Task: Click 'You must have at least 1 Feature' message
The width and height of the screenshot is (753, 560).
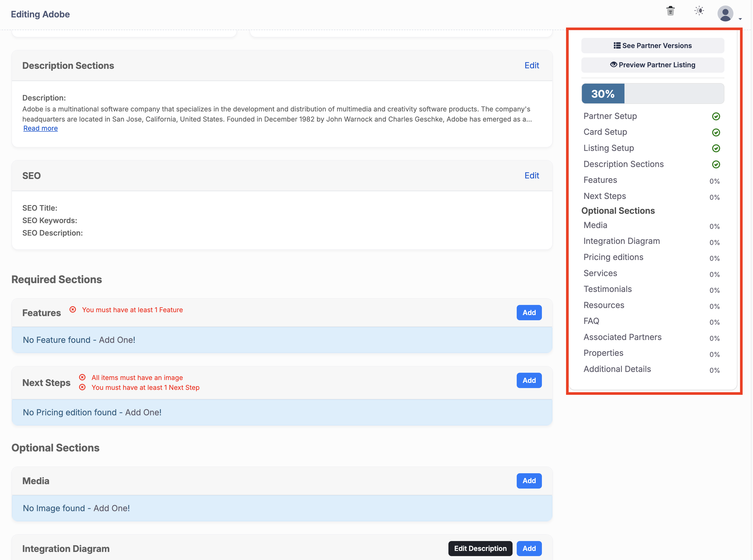Action: [132, 310]
